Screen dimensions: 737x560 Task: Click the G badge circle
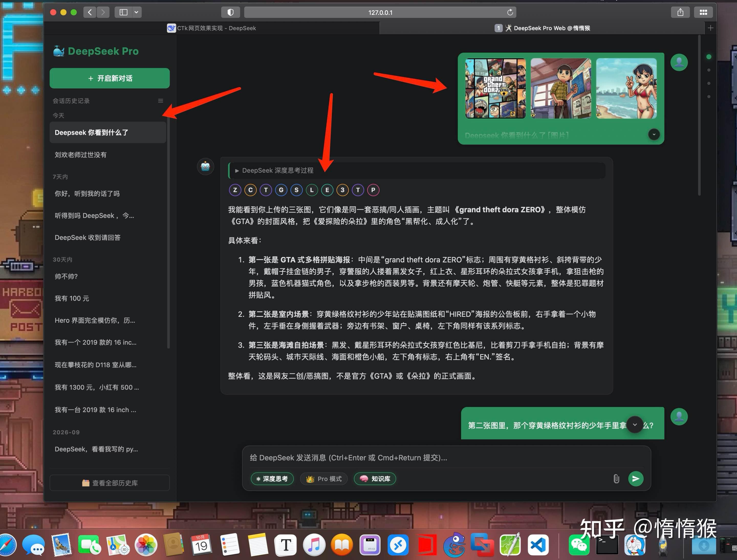[x=281, y=190]
